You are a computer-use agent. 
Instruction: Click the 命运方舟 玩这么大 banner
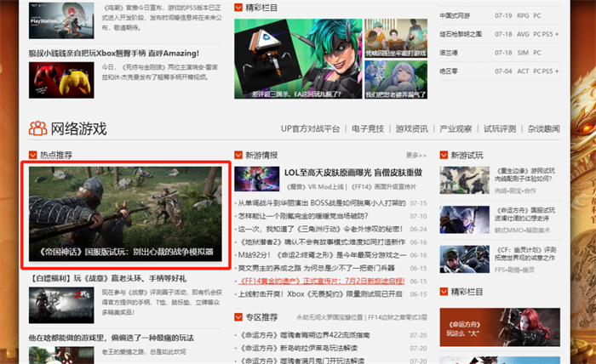point(500,327)
